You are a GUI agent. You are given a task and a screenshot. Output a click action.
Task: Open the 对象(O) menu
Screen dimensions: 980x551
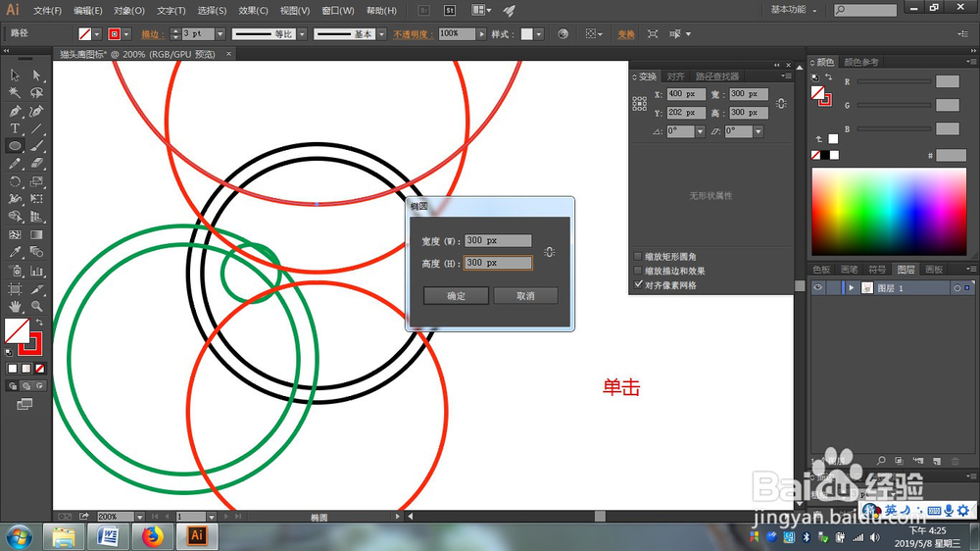point(129,11)
